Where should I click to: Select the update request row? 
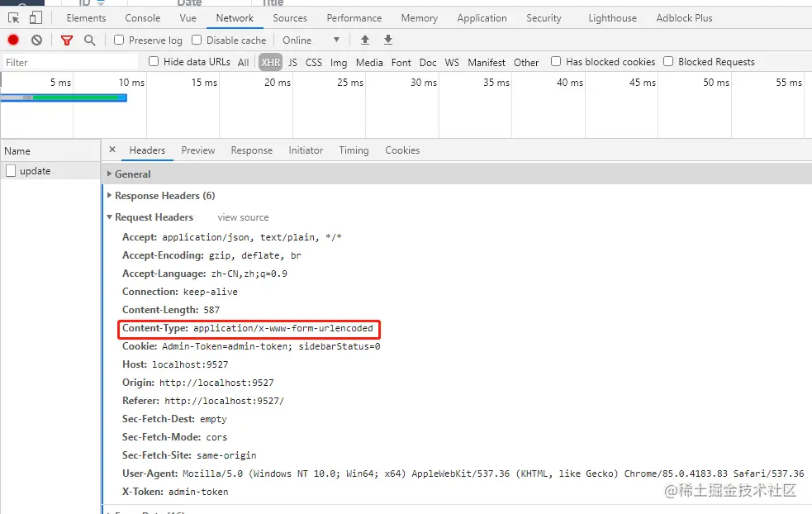(50, 171)
